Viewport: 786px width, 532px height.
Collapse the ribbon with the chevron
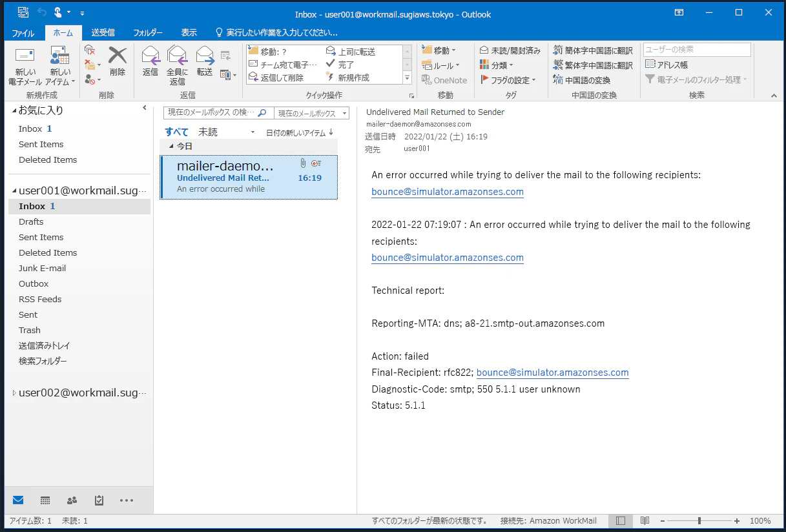point(774,96)
